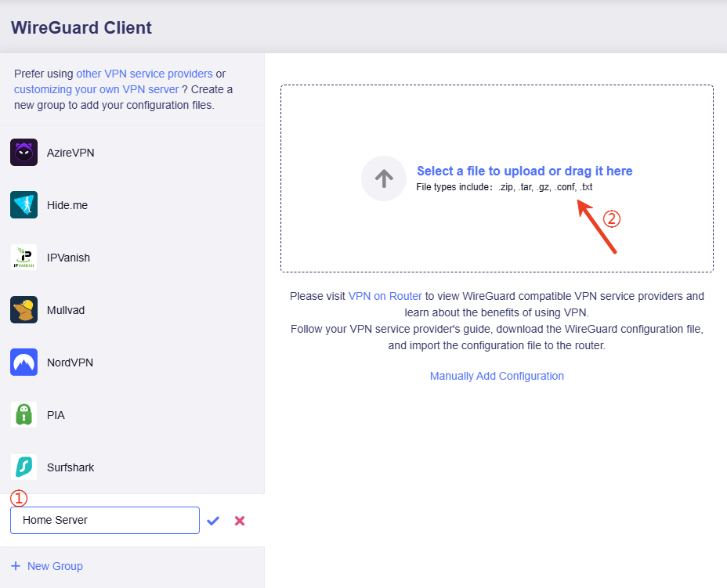Select AzireVPN provider name
The width and height of the screenshot is (727, 588).
[x=71, y=153]
